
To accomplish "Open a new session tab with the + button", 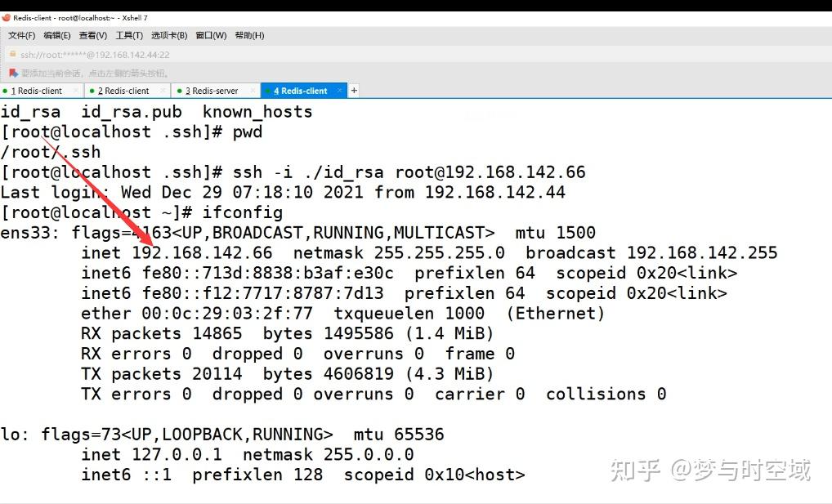I will point(353,90).
